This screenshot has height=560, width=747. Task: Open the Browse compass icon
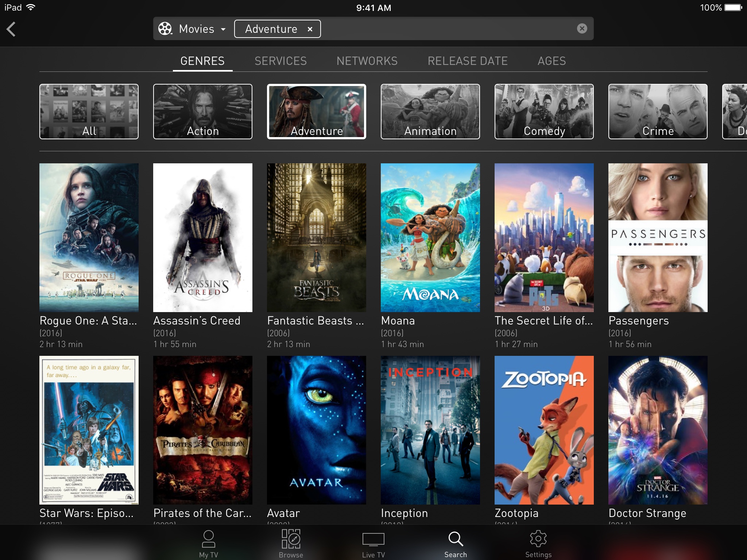291,539
